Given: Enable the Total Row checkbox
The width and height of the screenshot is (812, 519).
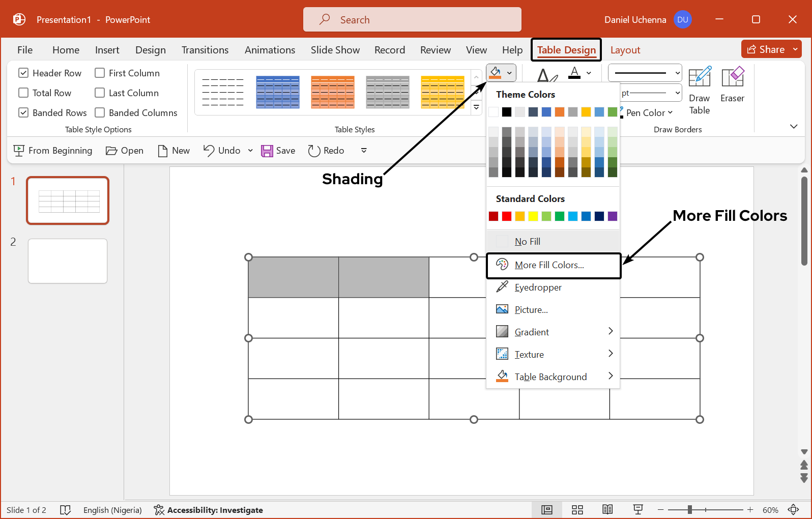Looking at the screenshot, I should (x=23, y=93).
